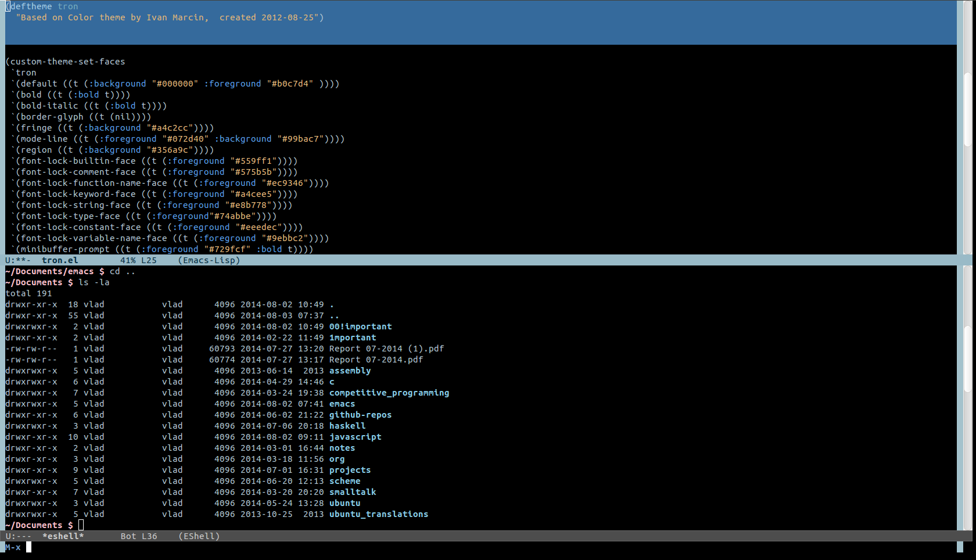This screenshot has width=976, height=560.
Task: Click the L25 line number indicator
Action: coord(149,260)
